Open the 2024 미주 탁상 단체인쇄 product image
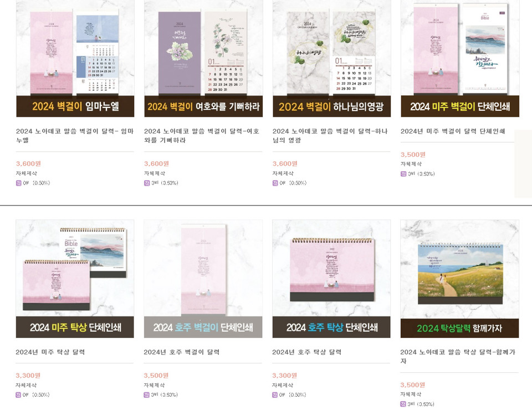Screen dimensions: 532x420 pyautogui.click(x=75, y=279)
